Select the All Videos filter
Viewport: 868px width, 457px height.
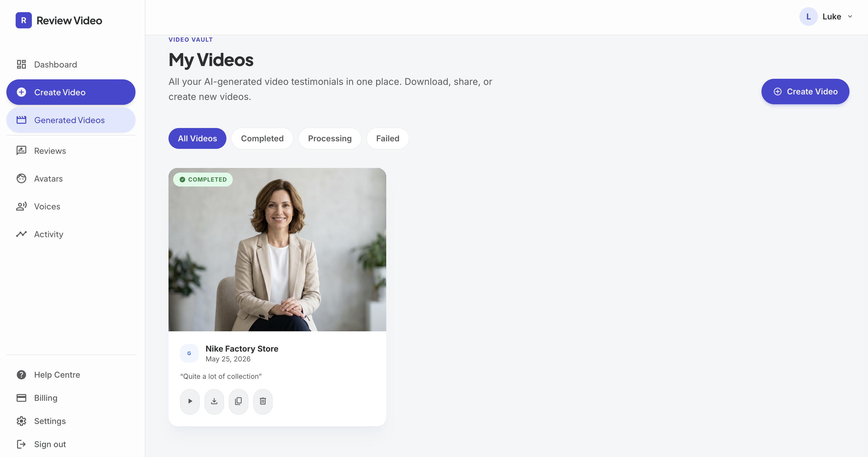tap(197, 138)
